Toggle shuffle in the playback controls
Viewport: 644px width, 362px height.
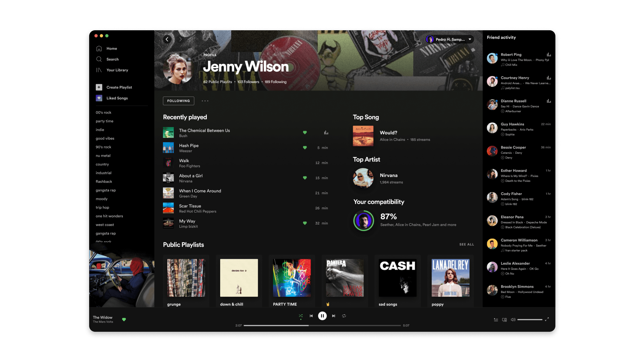click(x=301, y=316)
